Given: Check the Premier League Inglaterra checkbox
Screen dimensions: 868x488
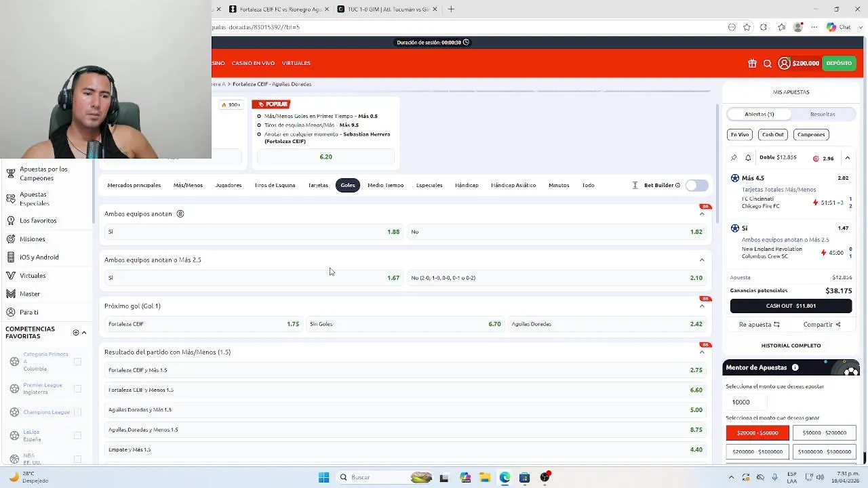Looking at the screenshot, I should coord(77,388).
